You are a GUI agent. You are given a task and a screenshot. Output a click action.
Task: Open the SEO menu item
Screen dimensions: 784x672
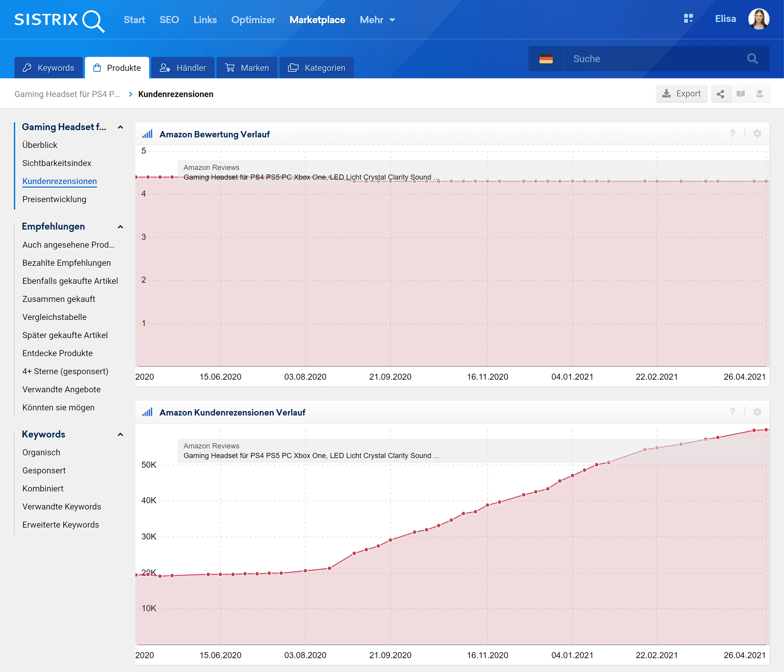tap(169, 20)
